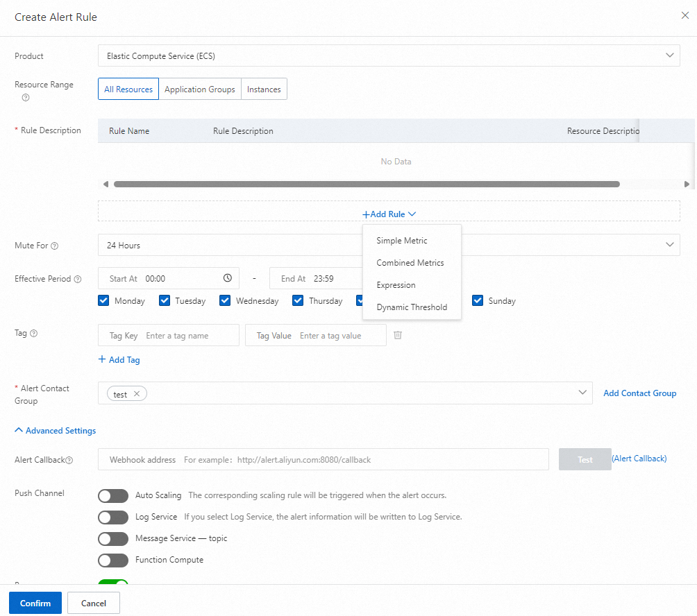Remove the test contact group chip
This screenshot has height=616, width=697.
pyautogui.click(x=137, y=394)
